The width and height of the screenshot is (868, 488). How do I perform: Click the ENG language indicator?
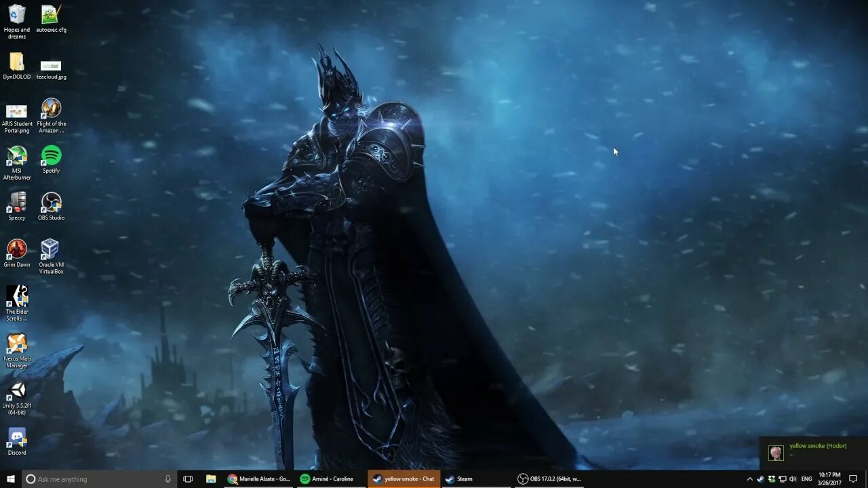pyautogui.click(x=806, y=479)
